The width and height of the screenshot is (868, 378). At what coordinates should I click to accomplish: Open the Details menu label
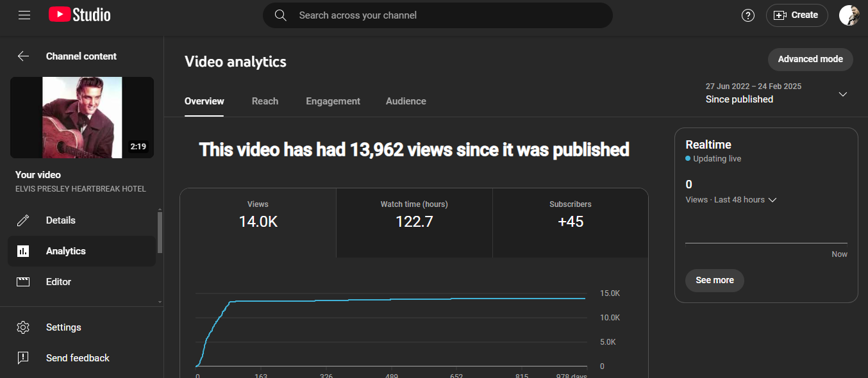coord(61,220)
